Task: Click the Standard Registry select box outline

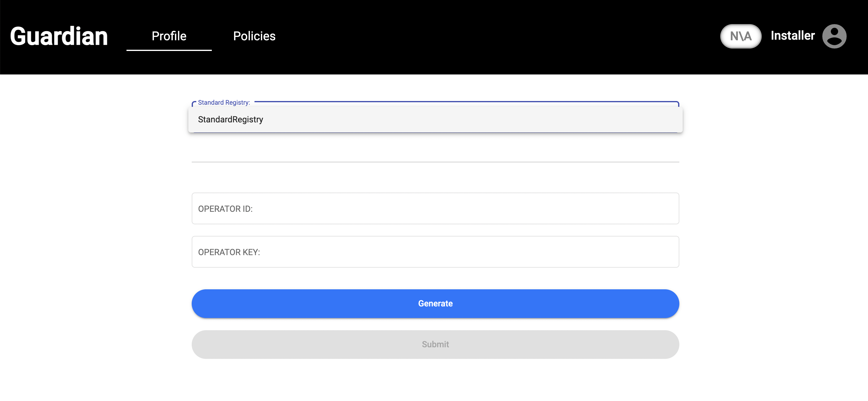Action: click(472, 102)
